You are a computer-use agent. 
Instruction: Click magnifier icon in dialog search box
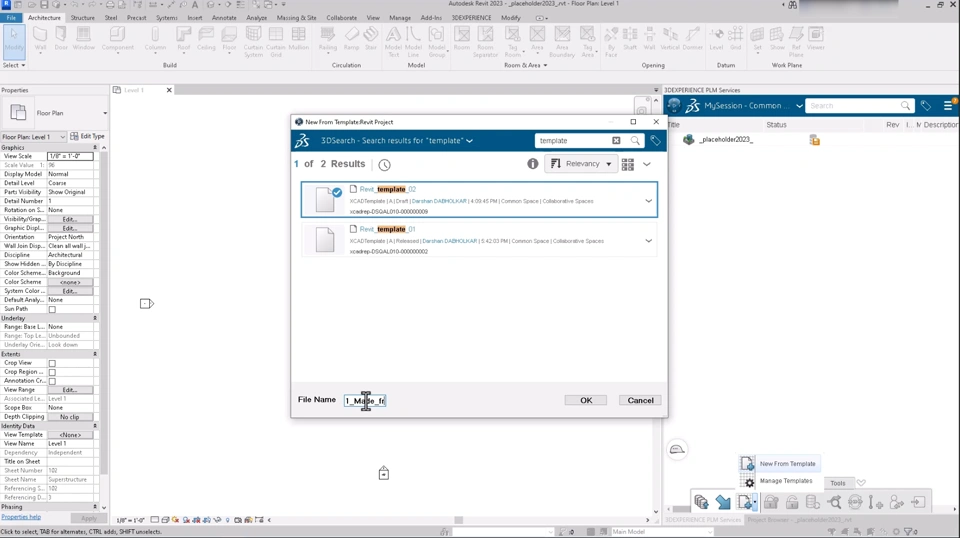point(635,141)
